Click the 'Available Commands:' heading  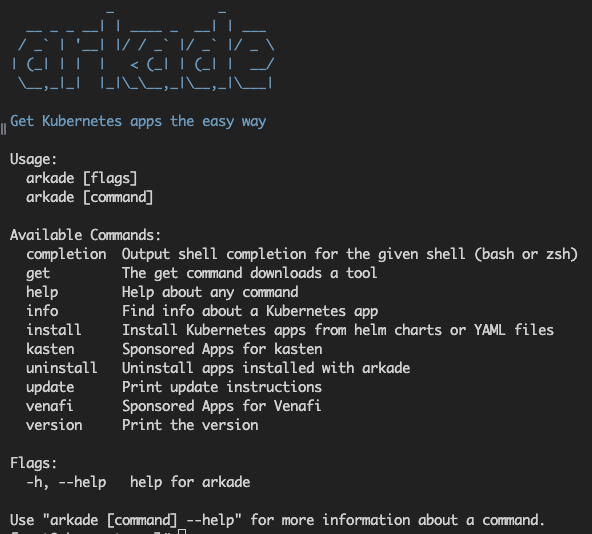click(85, 235)
